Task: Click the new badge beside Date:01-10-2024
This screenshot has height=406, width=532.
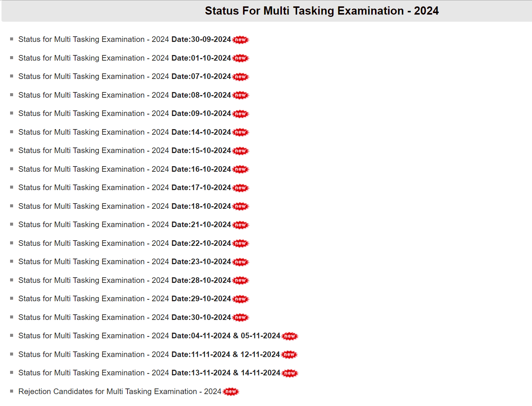Action: coord(240,58)
